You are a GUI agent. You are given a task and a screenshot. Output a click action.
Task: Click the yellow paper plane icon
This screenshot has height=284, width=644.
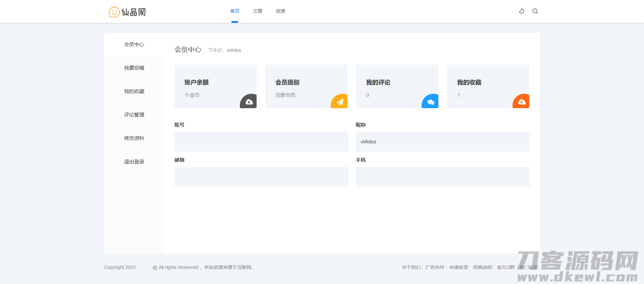(340, 102)
